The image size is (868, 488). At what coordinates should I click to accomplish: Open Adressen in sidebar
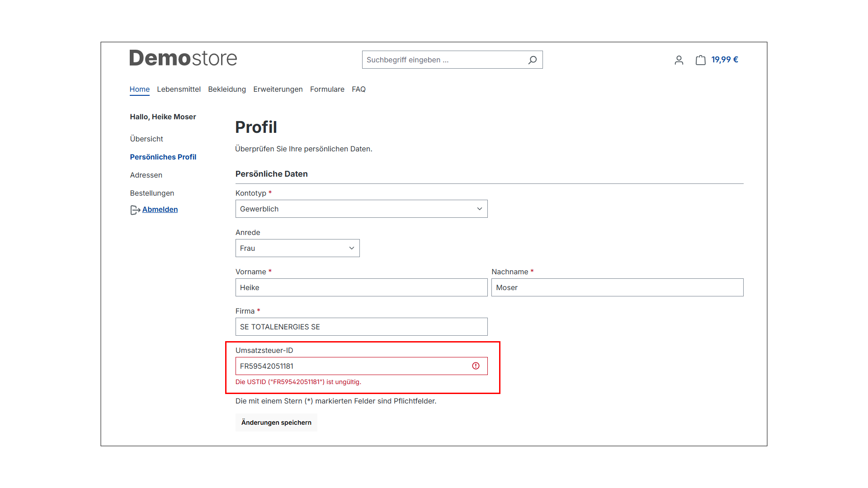click(146, 175)
